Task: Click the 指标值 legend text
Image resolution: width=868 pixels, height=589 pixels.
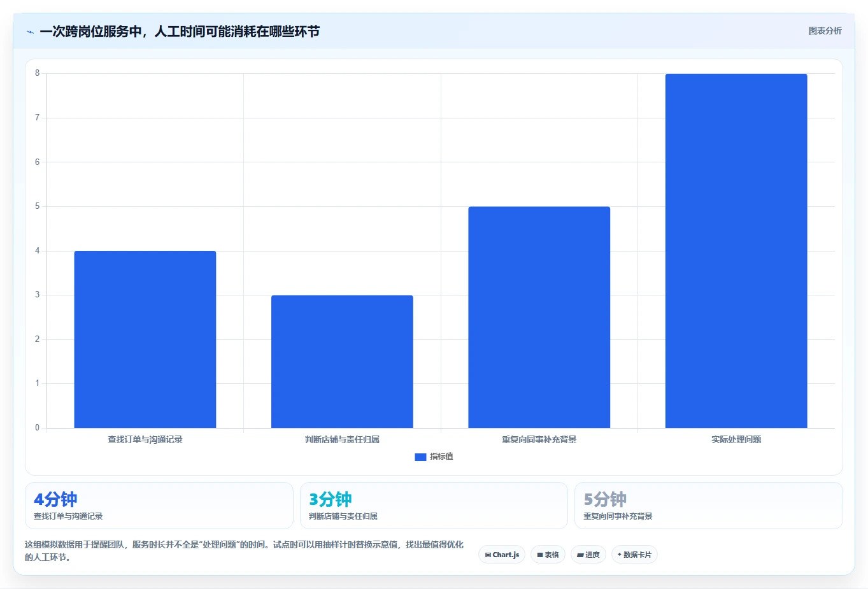Action: coord(441,457)
